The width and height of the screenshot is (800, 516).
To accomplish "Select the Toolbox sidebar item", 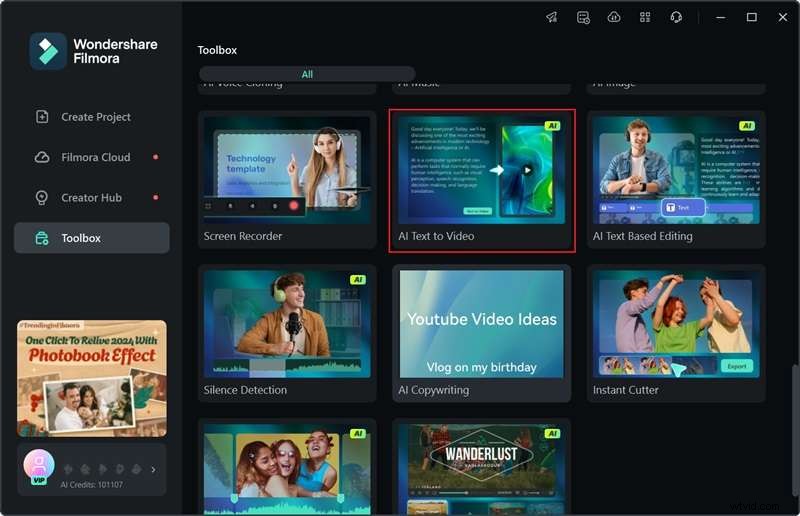I will pos(92,238).
